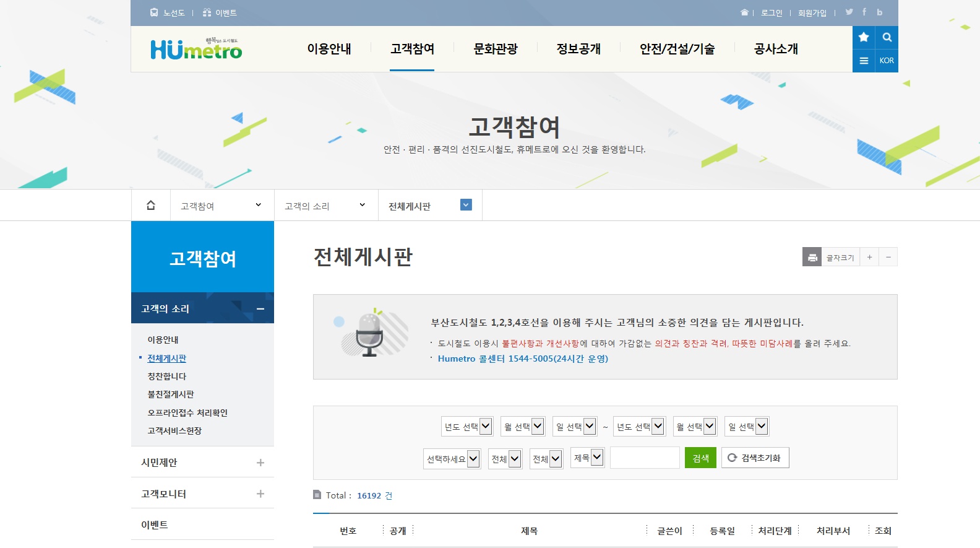This screenshot has height=548, width=980.
Task: Open the 전체게시판 breadcrumb dropdown
Action: pyautogui.click(x=466, y=205)
